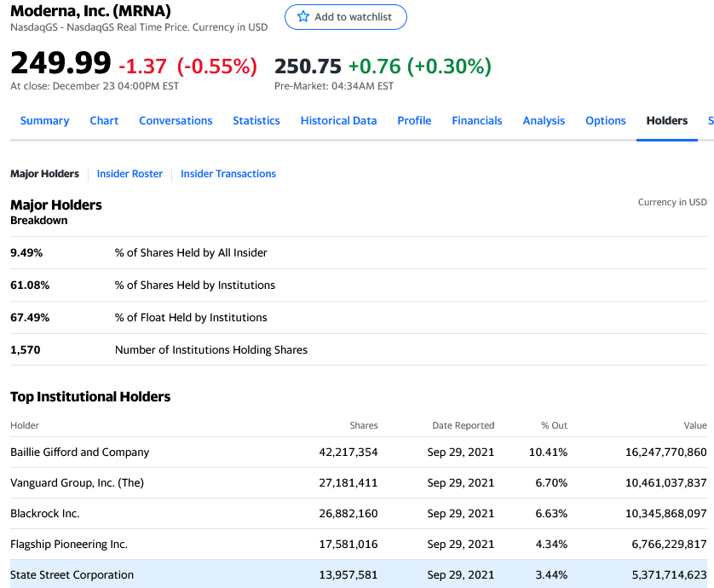Click the Shares column header

point(364,425)
